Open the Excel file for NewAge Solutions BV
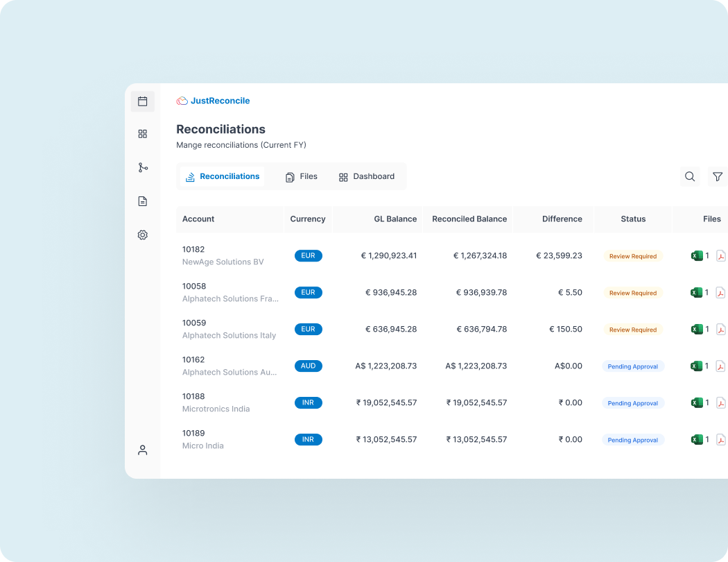Viewport: 728px width, 562px height. point(698,255)
